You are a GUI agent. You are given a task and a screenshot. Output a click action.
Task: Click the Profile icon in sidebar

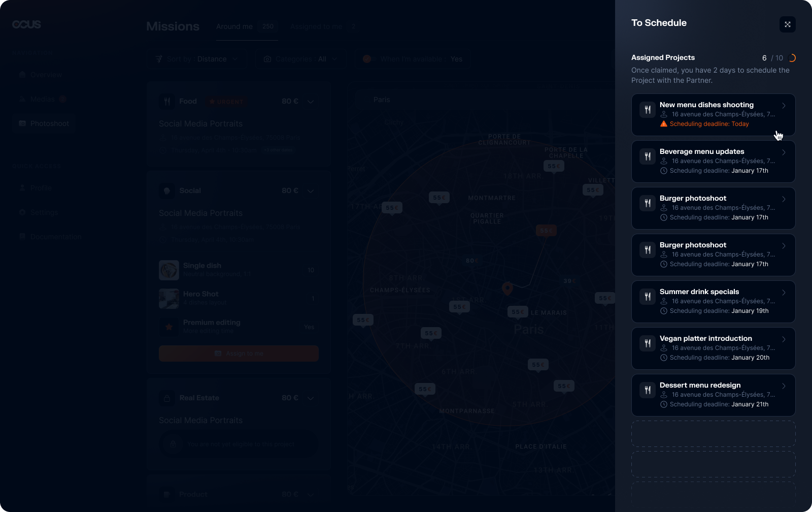point(22,188)
